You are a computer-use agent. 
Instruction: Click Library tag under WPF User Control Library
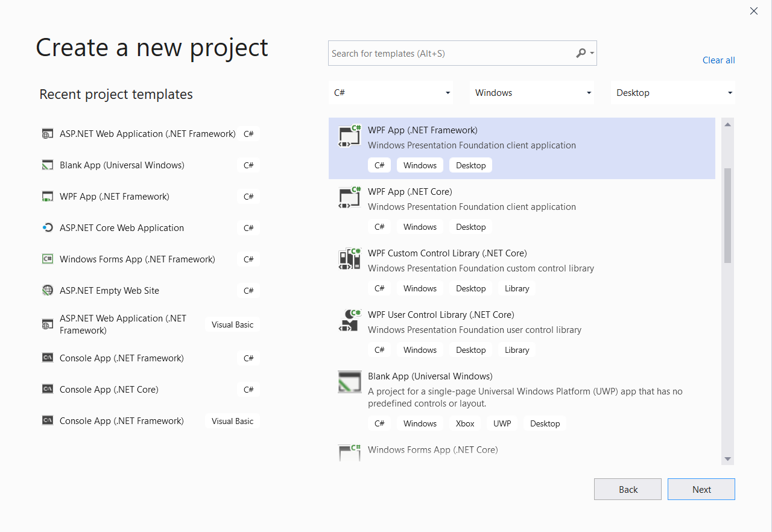(x=517, y=350)
